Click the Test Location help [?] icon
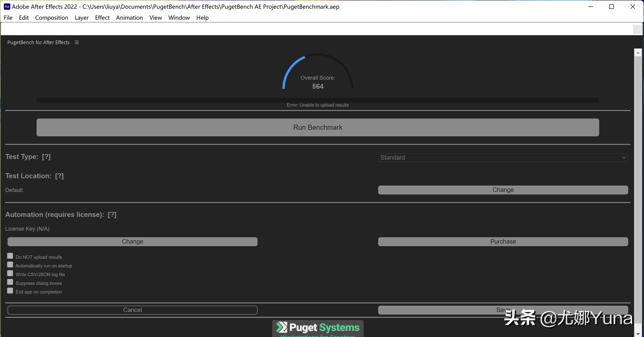This screenshot has height=337, width=644. (59, 176)
